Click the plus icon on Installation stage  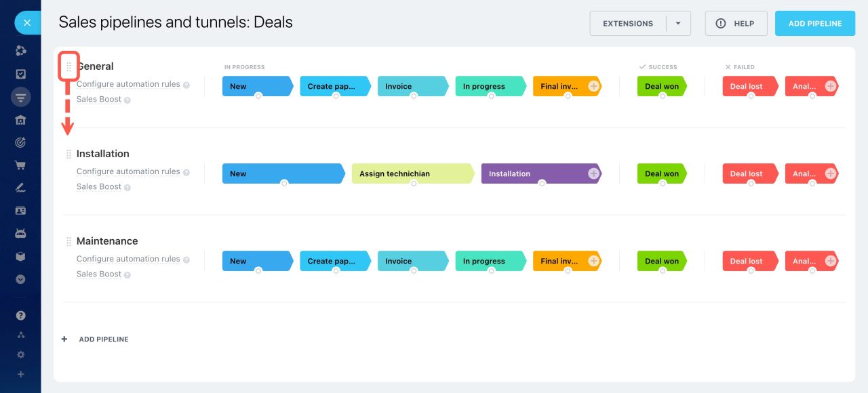pyautogui.click(x=593, y=173)
